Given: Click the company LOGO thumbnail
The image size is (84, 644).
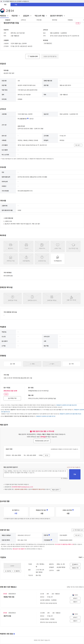Looking at the screenshot, I should pyautogui.click(x=12, y=566).
